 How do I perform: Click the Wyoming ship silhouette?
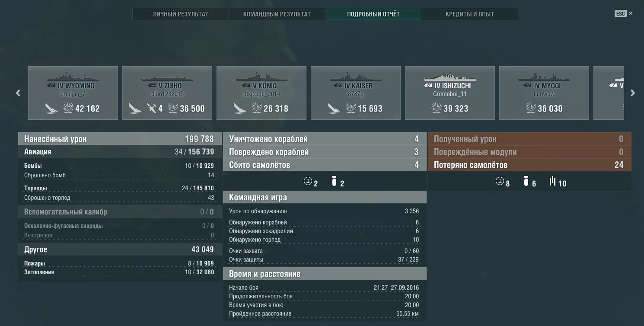click(x=73, y=77)
